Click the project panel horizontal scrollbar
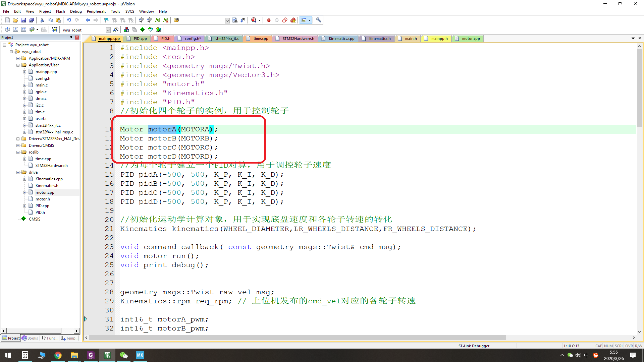644x362 pixels. [x=34, y=331]
